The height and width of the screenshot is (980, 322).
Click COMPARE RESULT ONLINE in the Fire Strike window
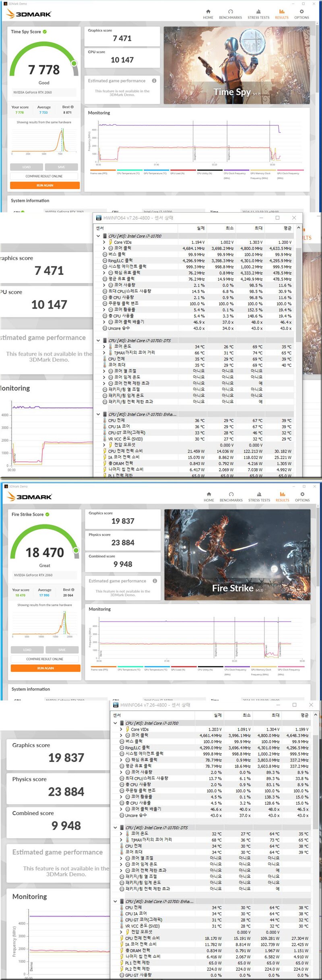click(45, 659)
